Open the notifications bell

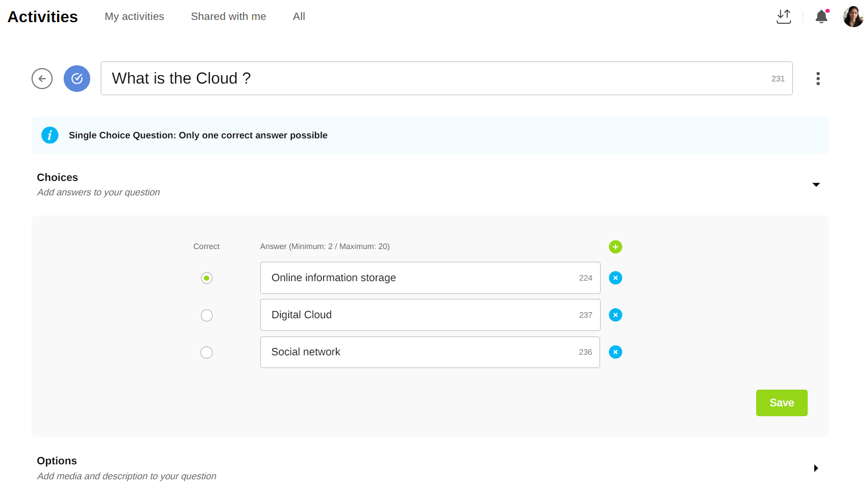(821, 17)
